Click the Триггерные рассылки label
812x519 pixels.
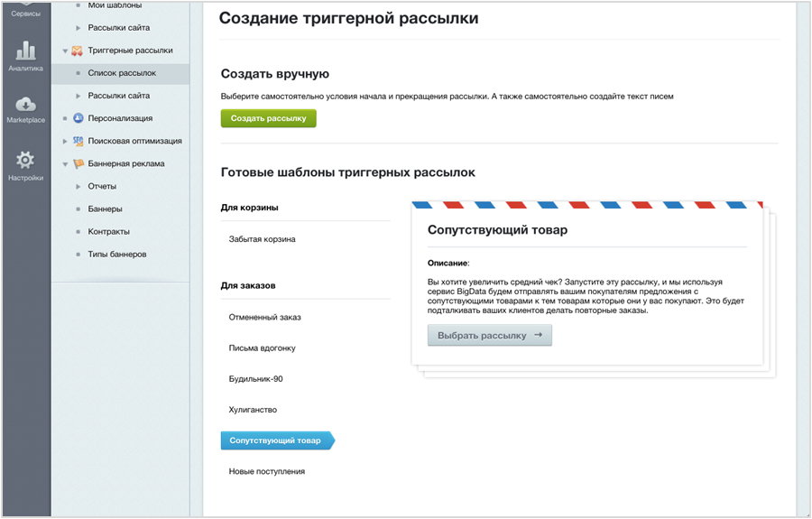[x=130, y=51]
